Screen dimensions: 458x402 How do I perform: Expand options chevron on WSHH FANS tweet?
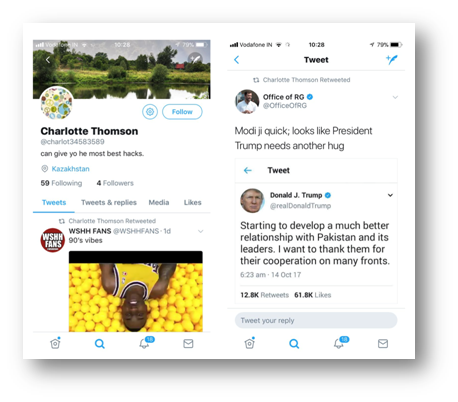pyautogui.click(x=200, y=231)
